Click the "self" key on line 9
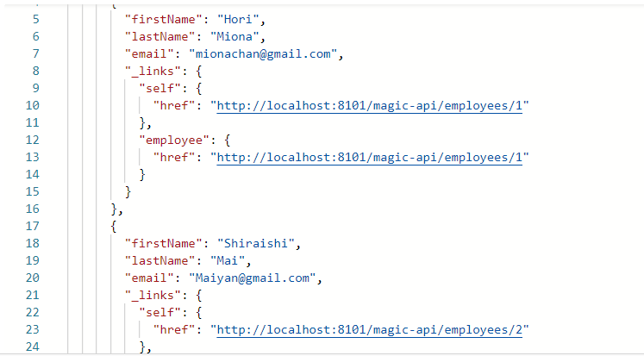 [x=159, y=89]
